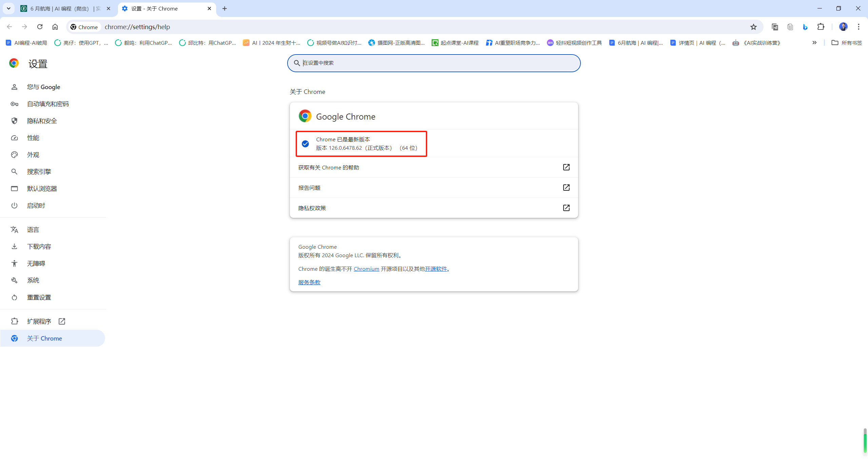Open a new tab
The image size is (868, 471).
pyautogui.click(x=224, y=8)
